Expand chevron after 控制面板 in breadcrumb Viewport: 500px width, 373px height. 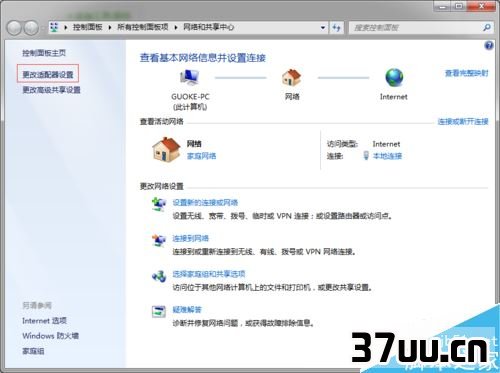[x=110, y=28]
